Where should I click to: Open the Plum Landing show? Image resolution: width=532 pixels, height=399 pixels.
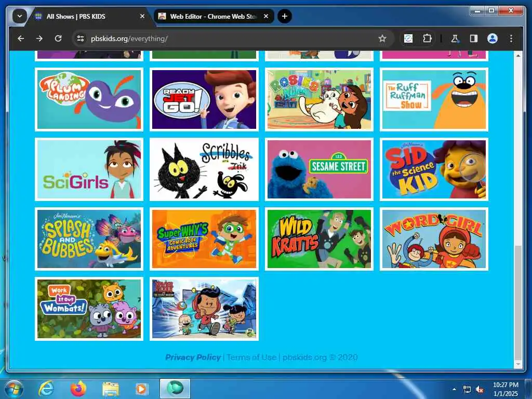point(89,99)
